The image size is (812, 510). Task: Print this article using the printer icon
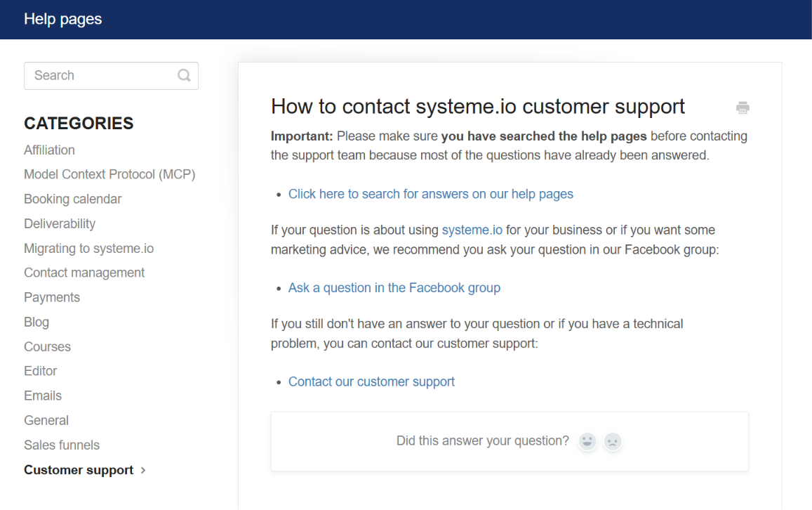[x=743, y=107]
